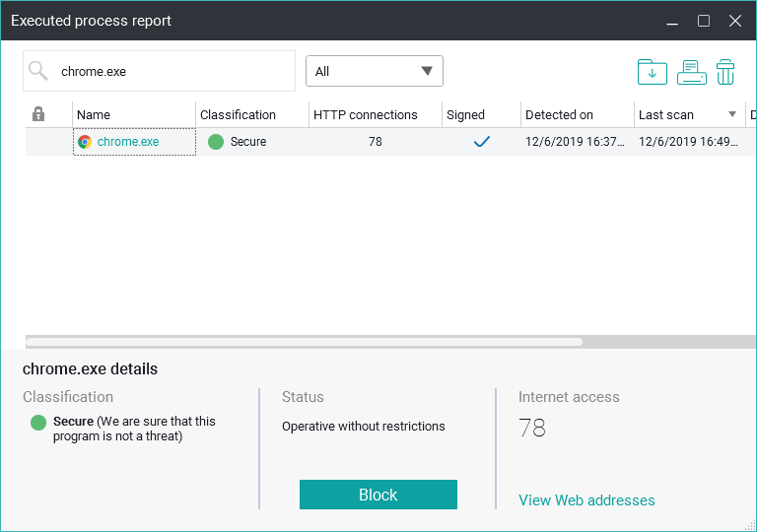This screenshot has width=757, height=532.
Task: Click the chrome.exe process name link
Action: pyautogui.click(x=128, y=142)
